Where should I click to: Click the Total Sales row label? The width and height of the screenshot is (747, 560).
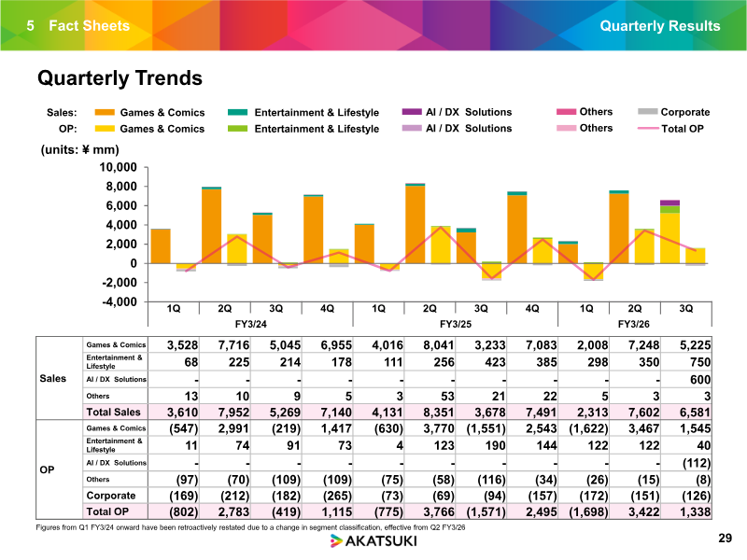(113, 412)
